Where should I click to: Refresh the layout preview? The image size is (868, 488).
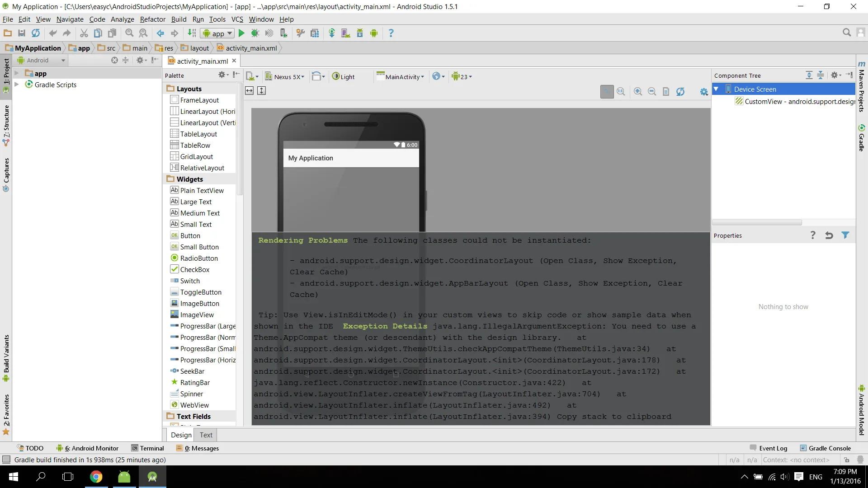pyautogui.click(x=680, y=92)
